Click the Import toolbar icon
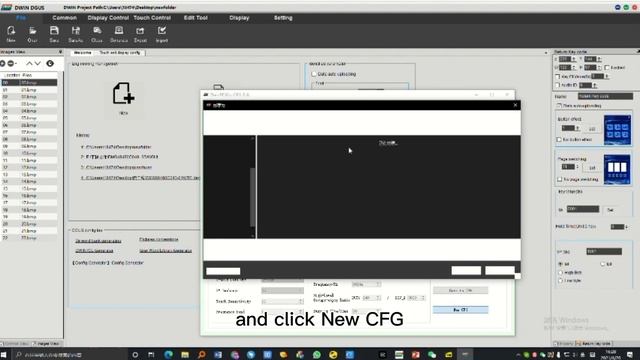Viewport: 640px width, 360px height. 162,34
